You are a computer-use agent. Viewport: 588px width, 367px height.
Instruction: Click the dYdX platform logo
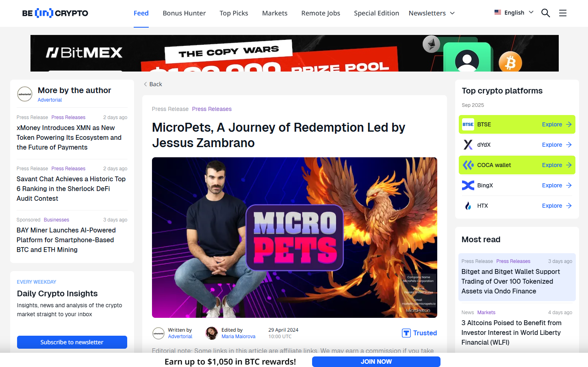coord(468,145)
